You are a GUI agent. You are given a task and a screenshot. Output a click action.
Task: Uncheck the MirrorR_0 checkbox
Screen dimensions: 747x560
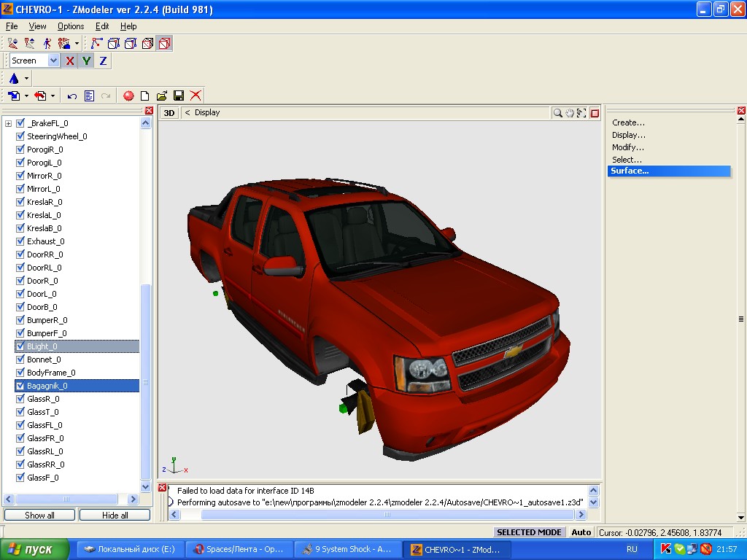20,176
